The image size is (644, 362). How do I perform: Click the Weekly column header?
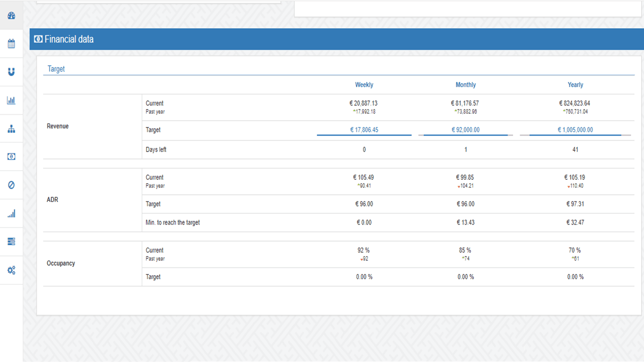pyautogui.click(x=364, y=85)
